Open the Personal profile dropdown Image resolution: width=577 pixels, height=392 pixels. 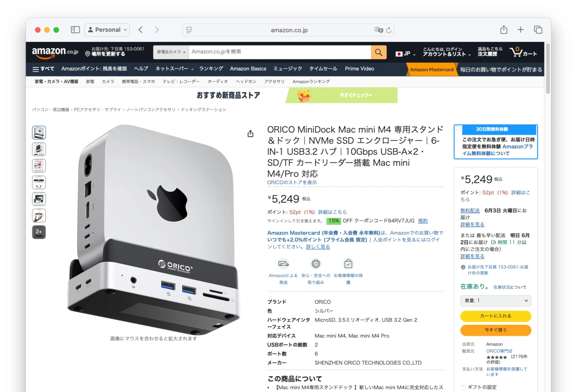pos(107,30)
